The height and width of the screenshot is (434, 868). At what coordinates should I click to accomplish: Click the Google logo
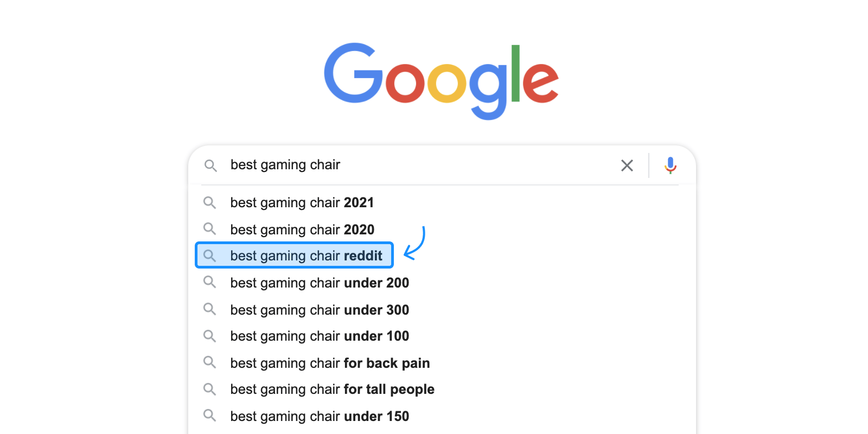point(442,81)
